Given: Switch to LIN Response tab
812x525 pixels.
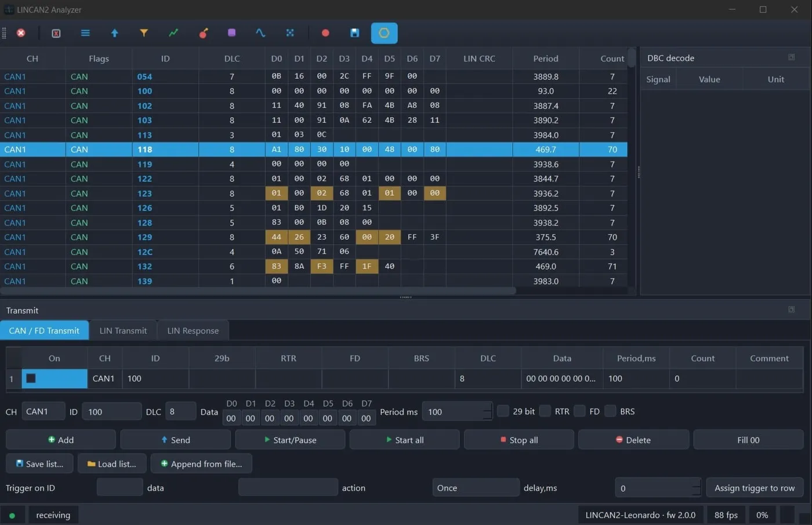Looking at the screenshot, I should click(x=193, y=330).
